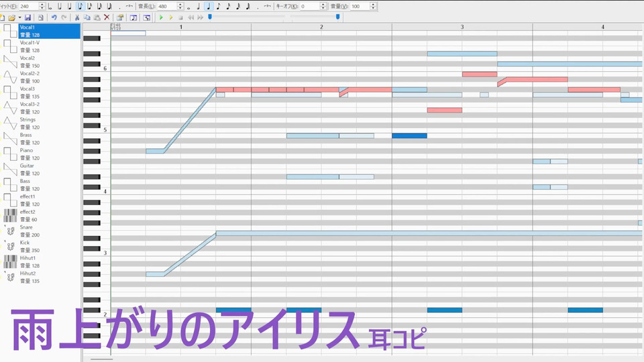Select the Vocal1 track
The image size is (644, 362).
49,32
